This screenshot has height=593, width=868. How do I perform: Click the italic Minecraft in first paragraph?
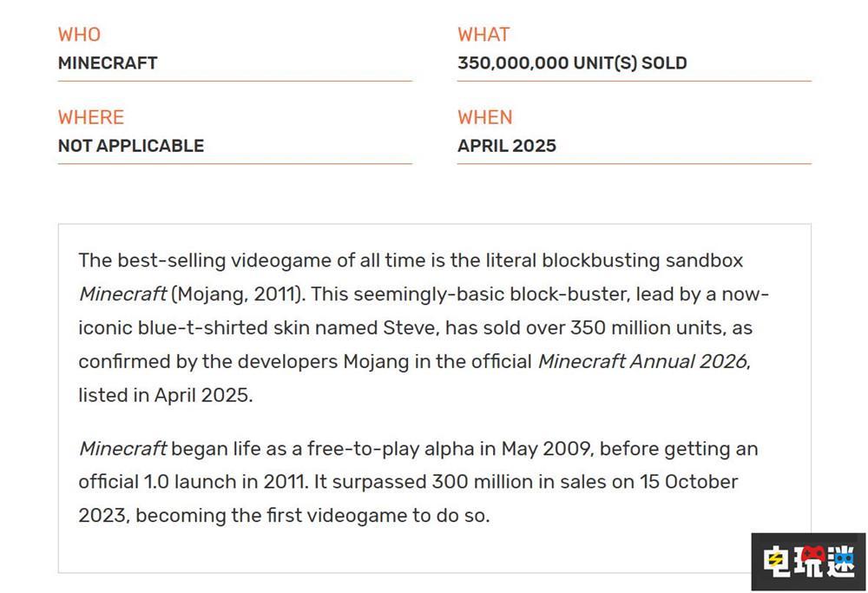122,293
